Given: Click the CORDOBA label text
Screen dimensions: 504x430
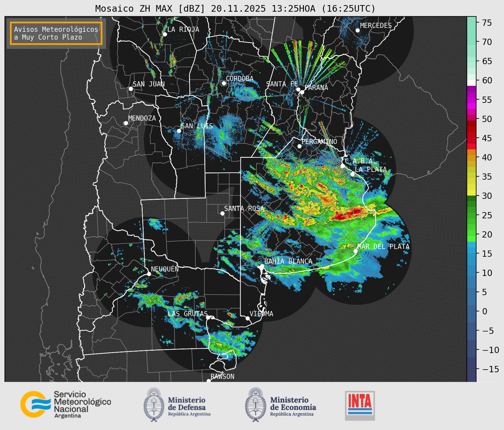Looking at the screenshot, I should click(240, 79).
